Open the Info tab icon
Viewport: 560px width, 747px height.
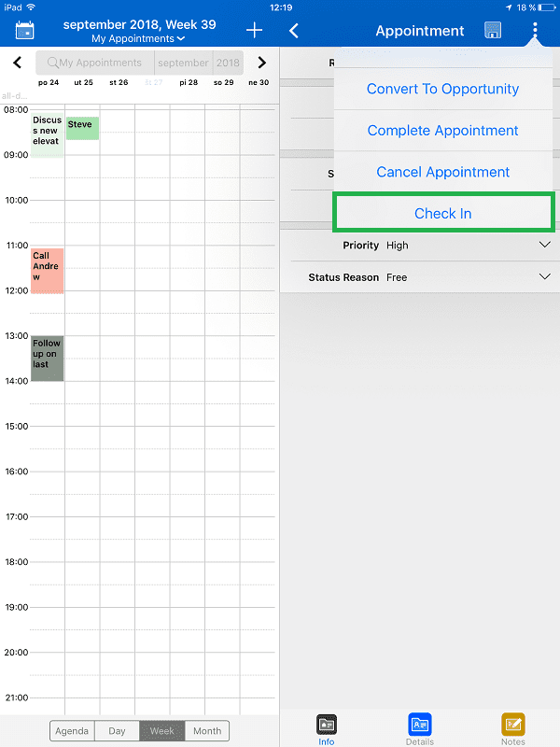(x=326, y=725)
